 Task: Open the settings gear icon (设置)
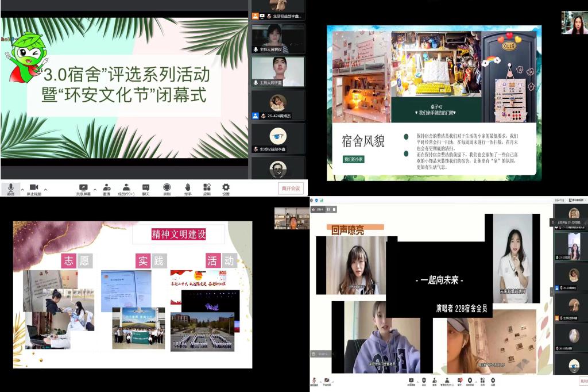[226, 188]
